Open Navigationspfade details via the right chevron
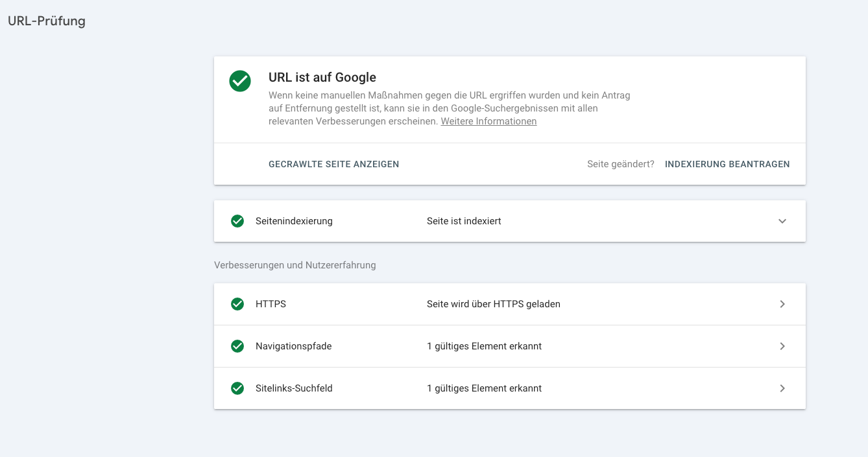The width and height of the screenshot is (868, 457). click(x=782, y=346)
